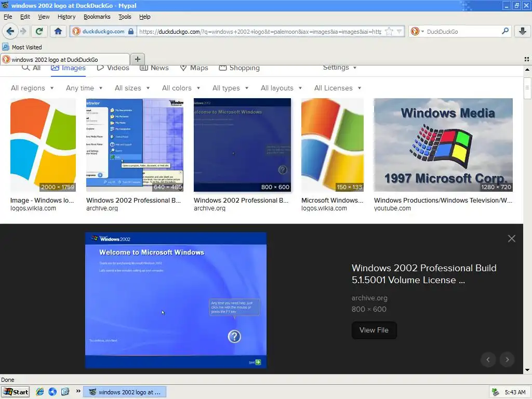Viewport: 532px width, 399px height.
Task: Expand the Any time filter
Action: (84, 88)
